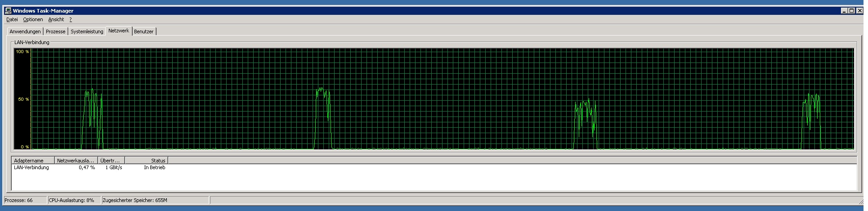The image size is (868, 211).
Task: Switch to the Anwendungen tab
Action: pos(25,31)
